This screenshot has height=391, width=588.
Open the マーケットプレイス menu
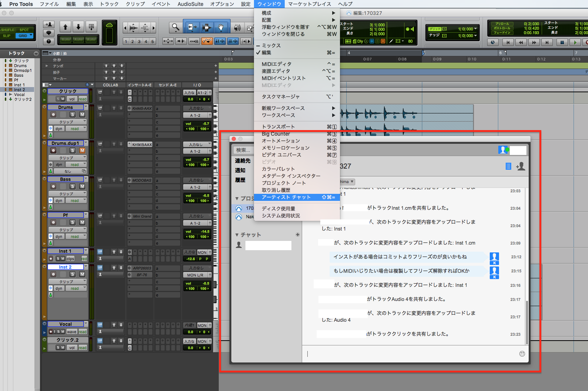309,4
